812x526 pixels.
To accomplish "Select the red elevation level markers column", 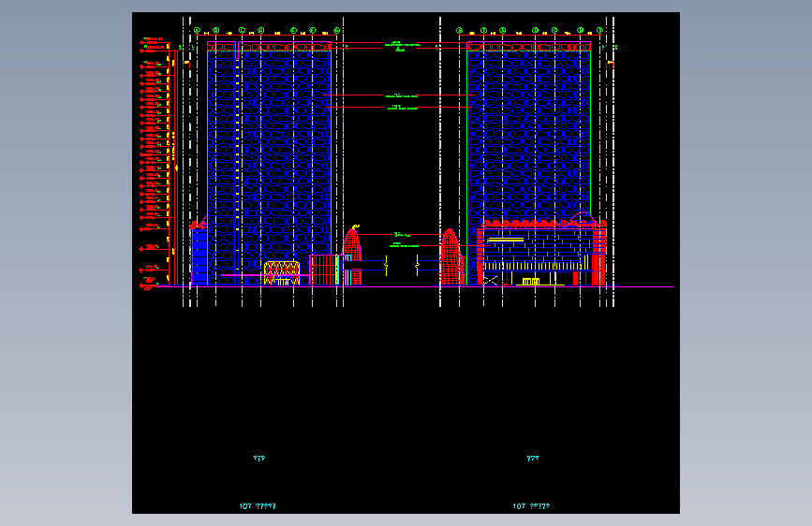I will click(x=155, y=163).
